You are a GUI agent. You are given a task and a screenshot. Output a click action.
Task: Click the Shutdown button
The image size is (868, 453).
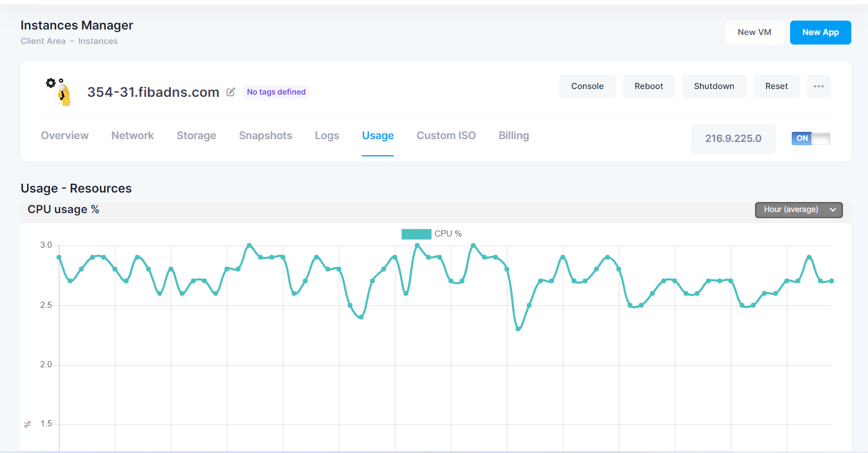(714, 86)
